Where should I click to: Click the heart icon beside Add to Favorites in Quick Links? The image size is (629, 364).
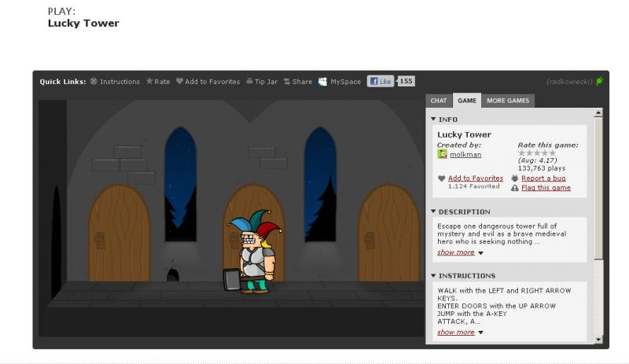coord(179,81)
